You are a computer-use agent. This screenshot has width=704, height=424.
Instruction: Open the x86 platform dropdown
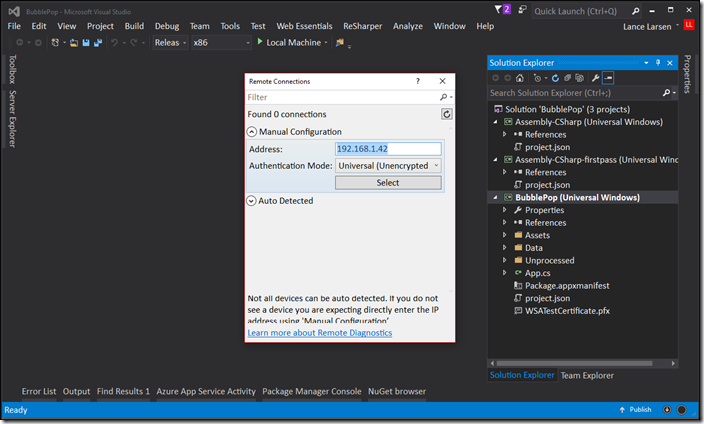point(221,43)
